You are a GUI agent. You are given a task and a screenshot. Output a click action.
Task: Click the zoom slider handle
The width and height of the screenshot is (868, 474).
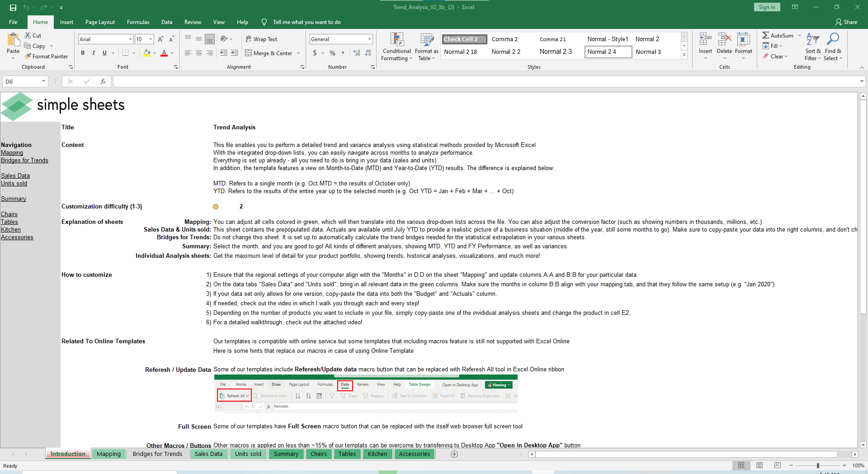(818, 465)
